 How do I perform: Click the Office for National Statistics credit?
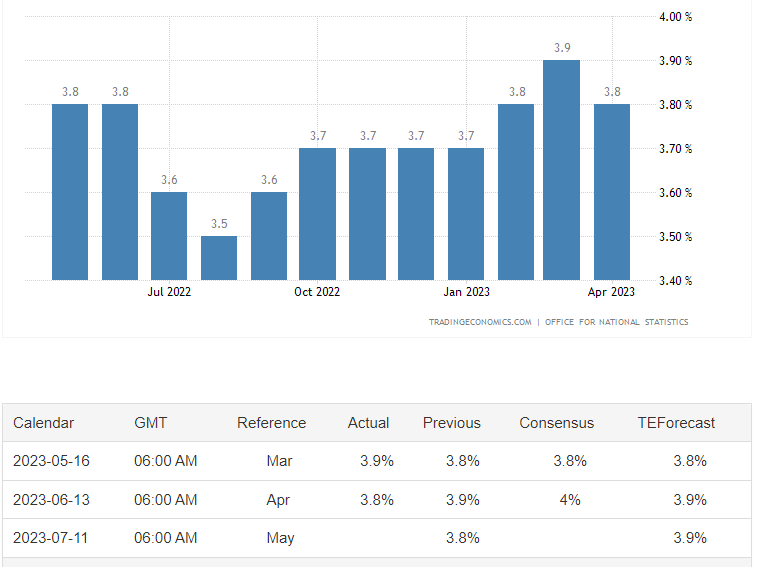(x=616, y=322)
